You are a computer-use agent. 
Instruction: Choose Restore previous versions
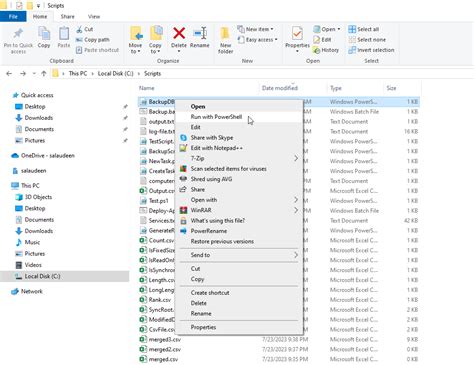pyautogui.click(x=239, y=241)
